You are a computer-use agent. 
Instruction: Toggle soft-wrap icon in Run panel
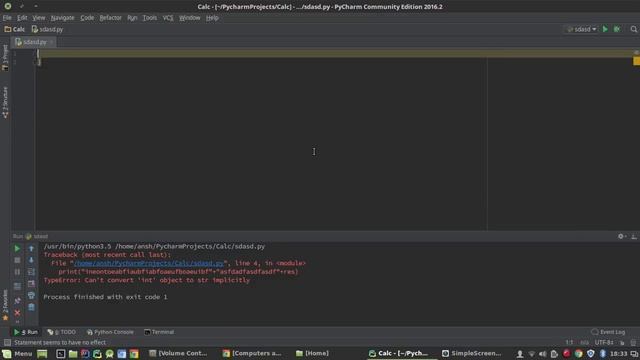pos(31,272)
